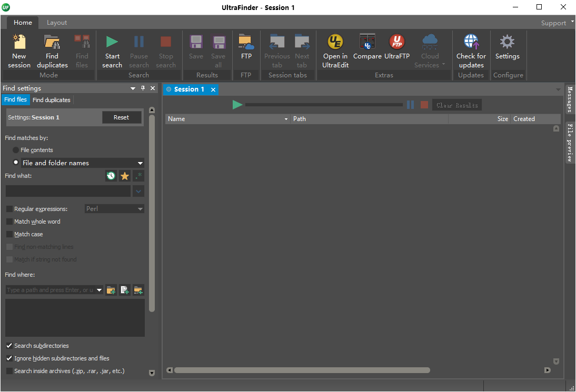The height and width of the screenshot is (392, 576).
Task: Enable Regular expressions checkbox
Action: click(9, 209)
